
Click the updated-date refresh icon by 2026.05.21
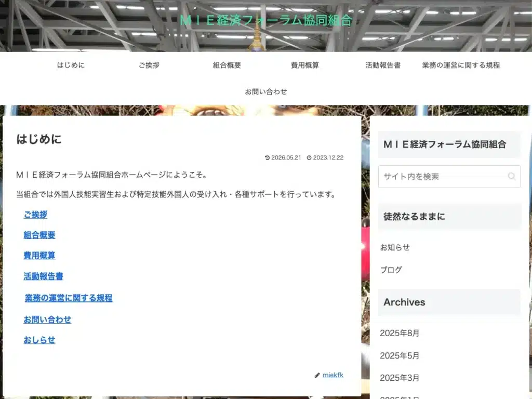(268, 158)
